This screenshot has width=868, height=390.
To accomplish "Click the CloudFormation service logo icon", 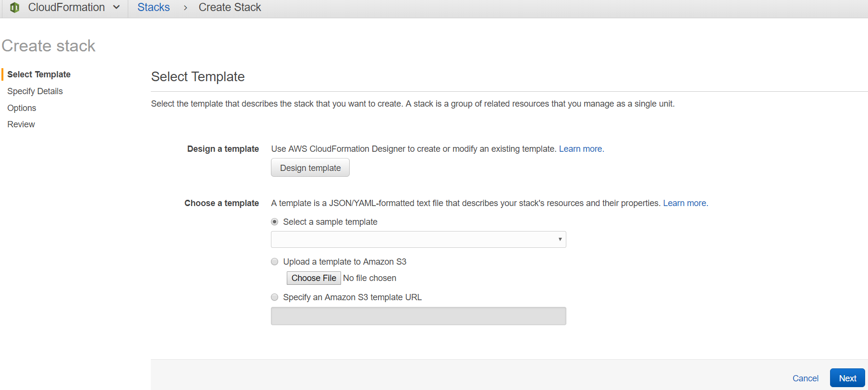I will point(15,8).
